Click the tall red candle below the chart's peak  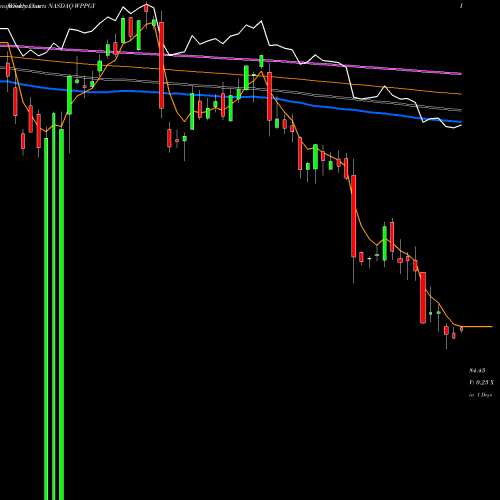pyautogui.click(x=161, y=65)
